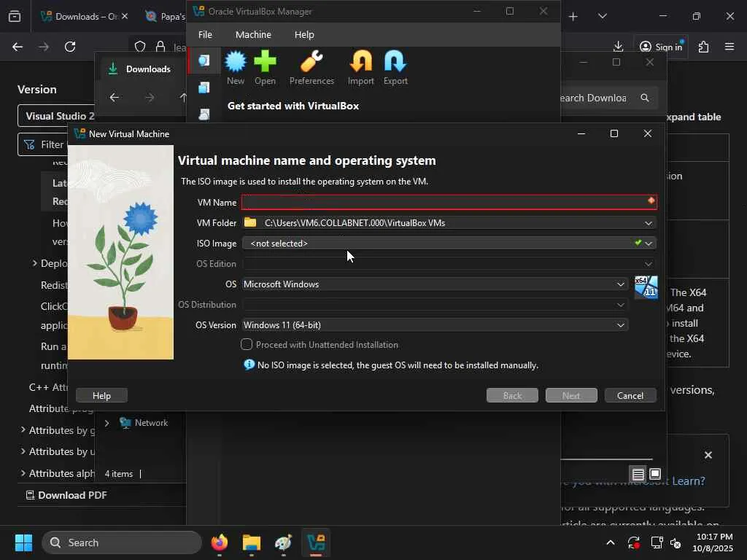Select the second sidebar icon in VirtualBox Manager
747x560 pixels.
[204, 87]
